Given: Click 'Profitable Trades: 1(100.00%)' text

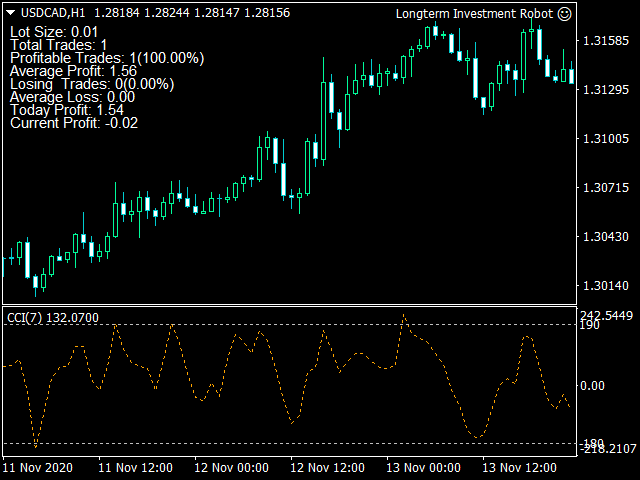Looking at the screenshot, I should coord(107,58).
